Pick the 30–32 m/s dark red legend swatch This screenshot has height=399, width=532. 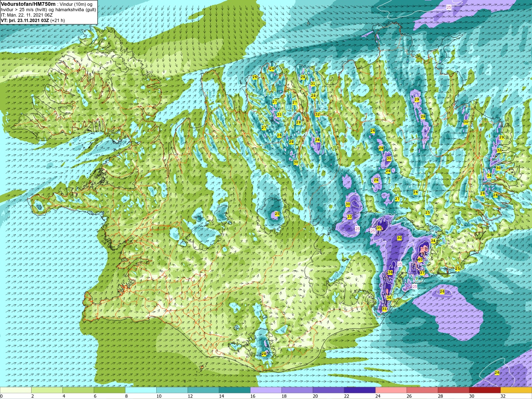click(485, 391)
